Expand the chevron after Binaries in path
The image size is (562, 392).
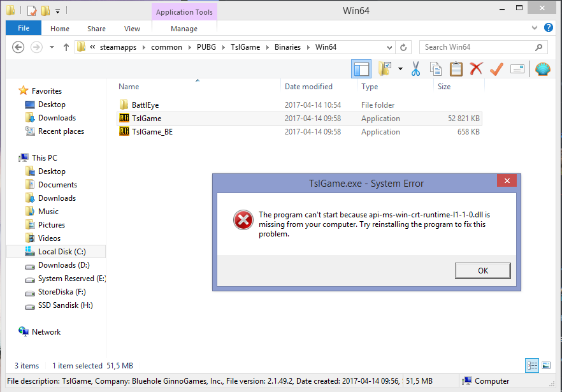coord(308,47)
